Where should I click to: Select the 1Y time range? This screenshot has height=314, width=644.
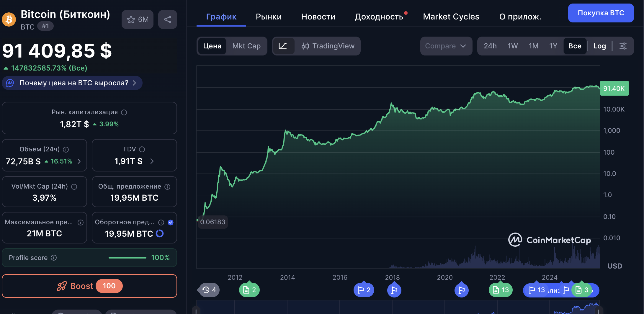(x=553, y=46)
